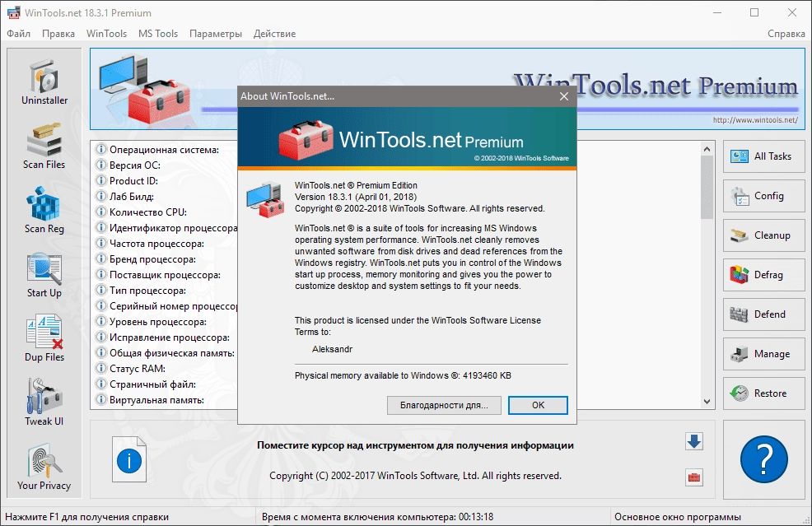Screen dimensions: 812x526
Task: Open the Справка menu
Action: tap(786, 34)
